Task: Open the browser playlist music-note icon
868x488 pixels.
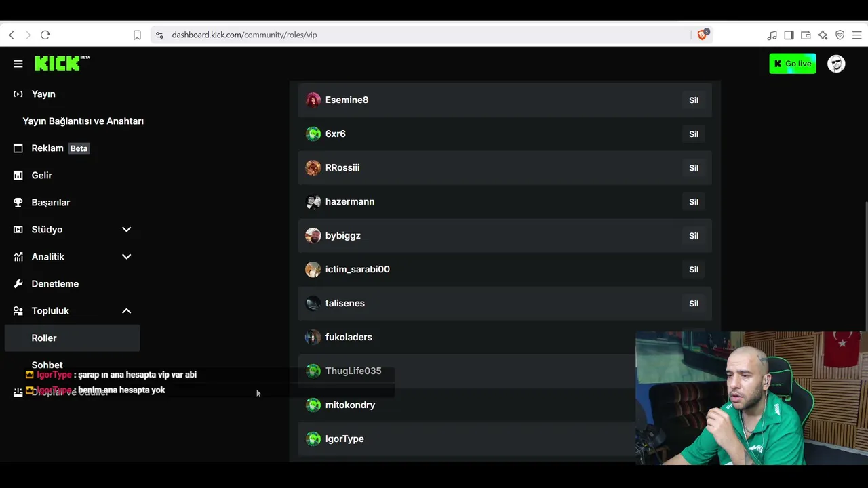Action: pyautogui.click(x=772, y=35)
